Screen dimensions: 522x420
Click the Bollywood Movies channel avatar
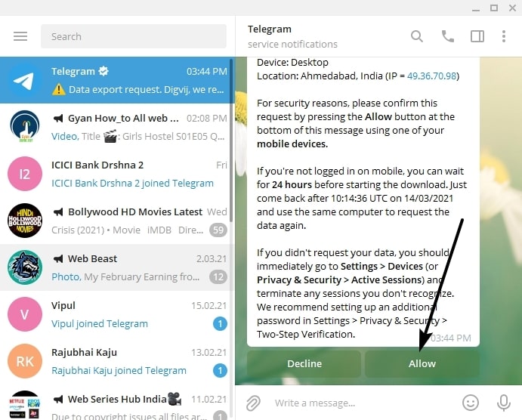point(25,221)
